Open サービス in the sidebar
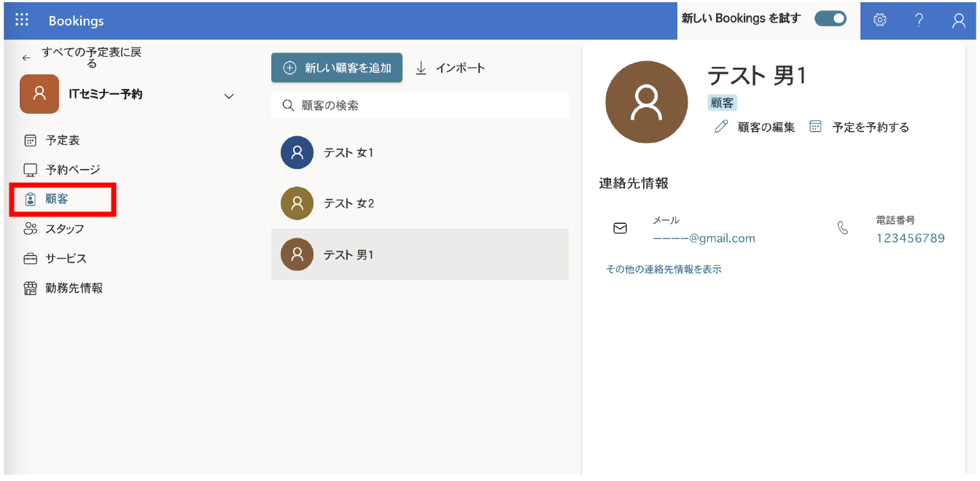Screen dimensions: 980x481 [66, 259]
